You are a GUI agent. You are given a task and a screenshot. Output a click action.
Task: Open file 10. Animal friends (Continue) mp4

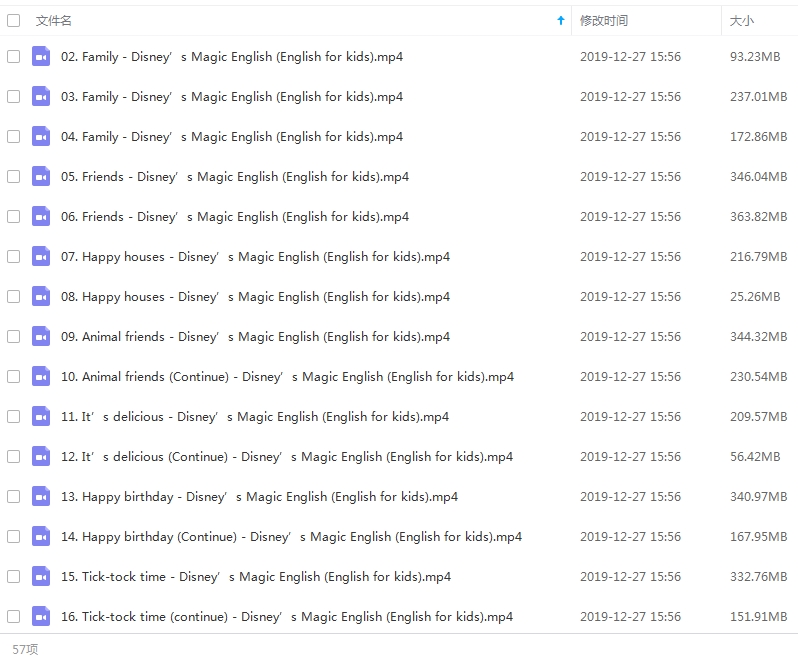(288, 377)
